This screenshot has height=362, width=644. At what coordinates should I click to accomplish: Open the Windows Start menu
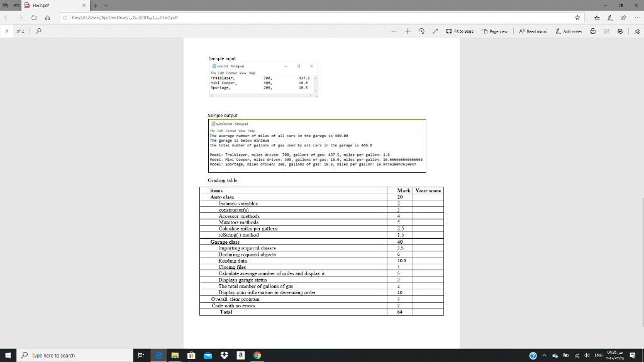pyautogui.click(x=8, y=356)
